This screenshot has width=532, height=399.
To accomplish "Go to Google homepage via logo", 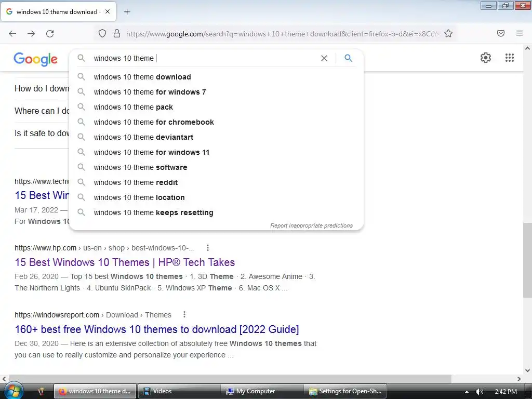I will click(36, 59).
